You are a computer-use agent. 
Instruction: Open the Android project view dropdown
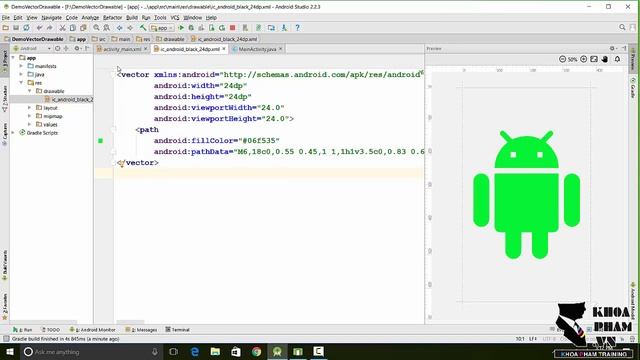(33, 49)
